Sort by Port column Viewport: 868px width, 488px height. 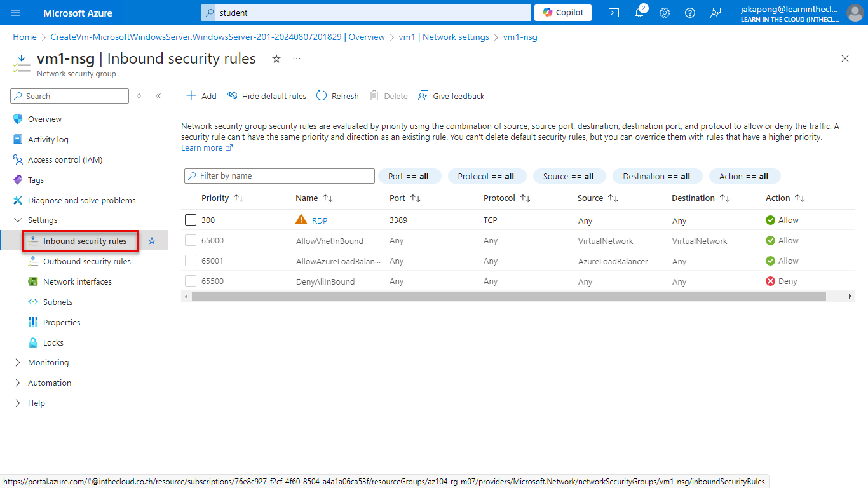[405, 198]
